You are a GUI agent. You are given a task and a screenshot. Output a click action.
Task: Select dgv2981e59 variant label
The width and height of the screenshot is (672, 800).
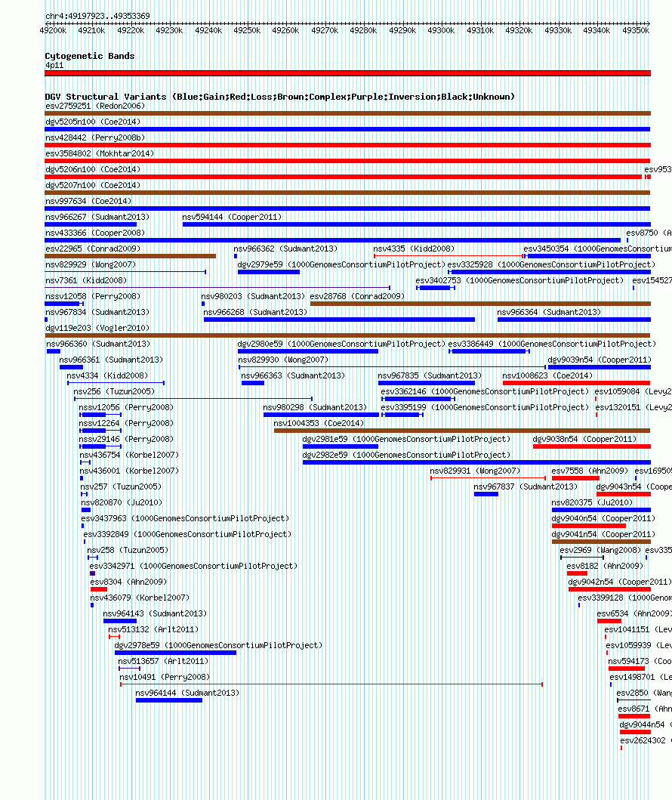pos(406,438)
